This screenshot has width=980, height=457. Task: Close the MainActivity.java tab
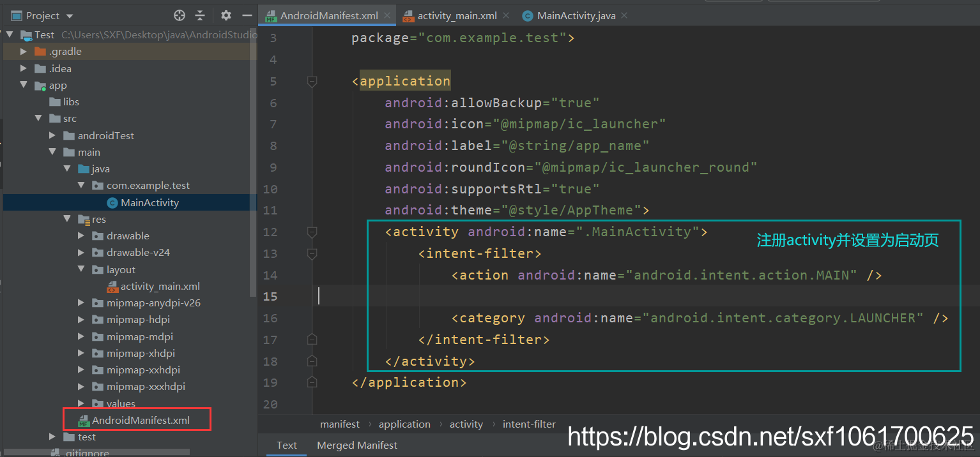tap(624, 15)
